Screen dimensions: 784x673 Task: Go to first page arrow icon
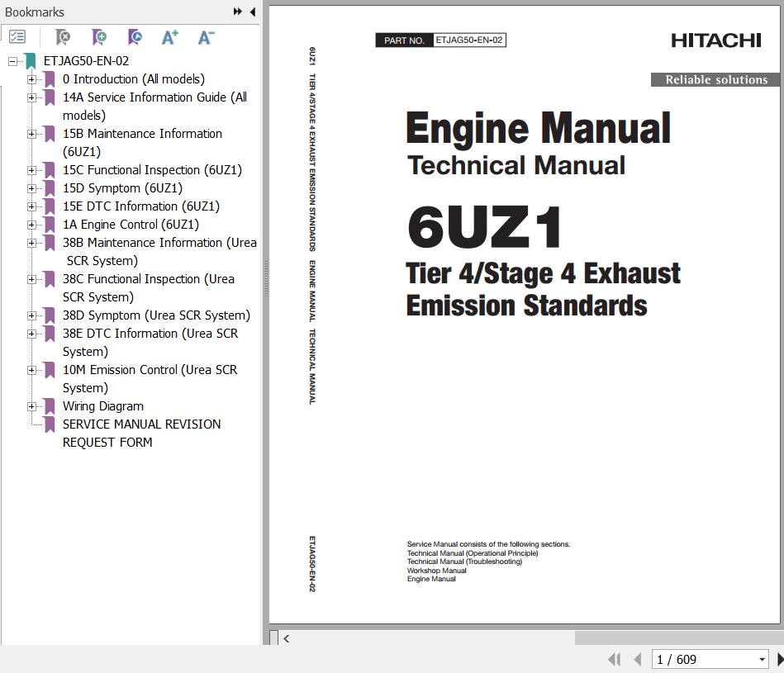pyautogui.click(x=615, y=660)
